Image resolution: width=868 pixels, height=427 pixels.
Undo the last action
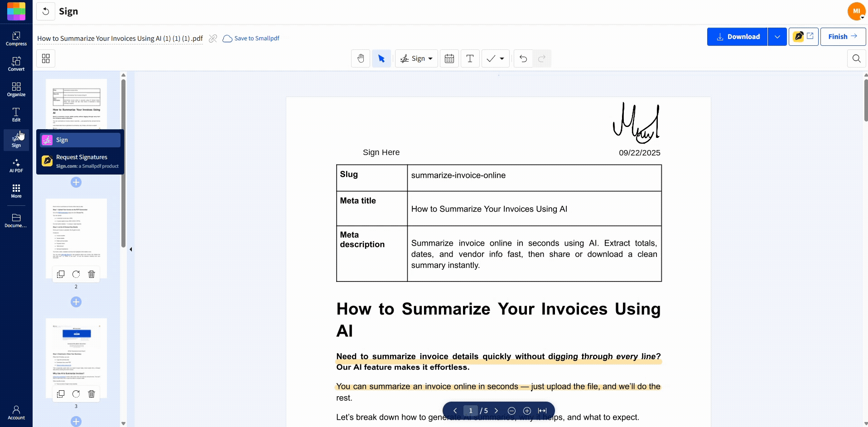522,58
